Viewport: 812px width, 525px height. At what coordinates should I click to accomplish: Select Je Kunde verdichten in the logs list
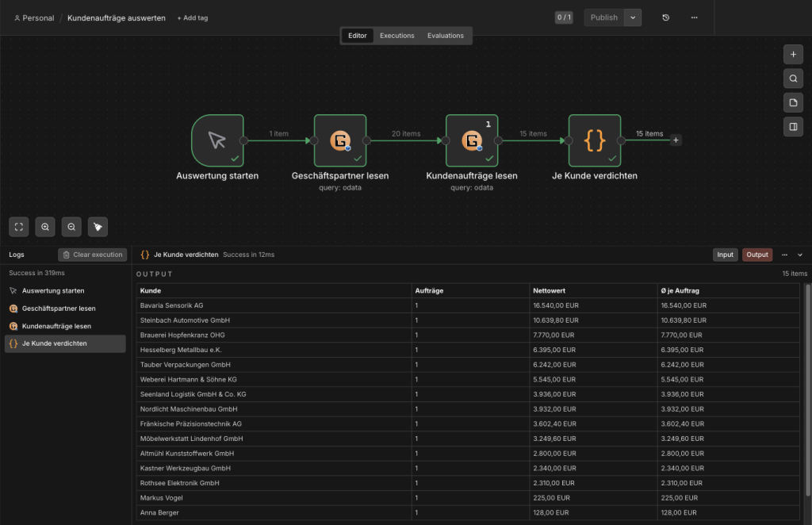[x=65, y=343]
